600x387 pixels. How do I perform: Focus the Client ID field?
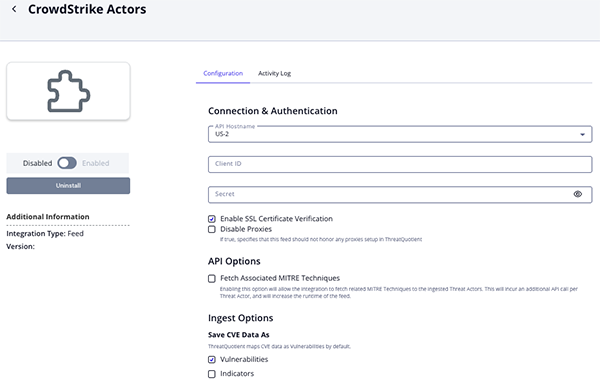[x=400, y=164]
